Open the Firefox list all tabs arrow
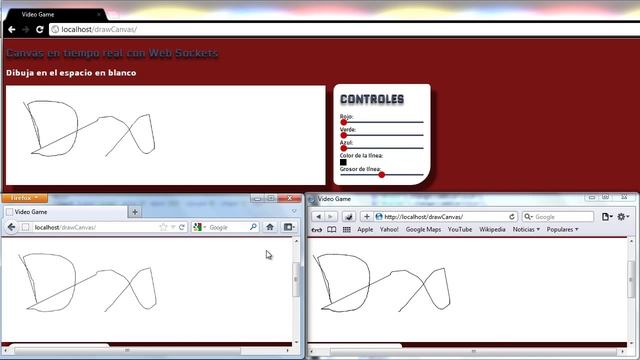This screenshot has width=640, height=360. click(294, 211)
